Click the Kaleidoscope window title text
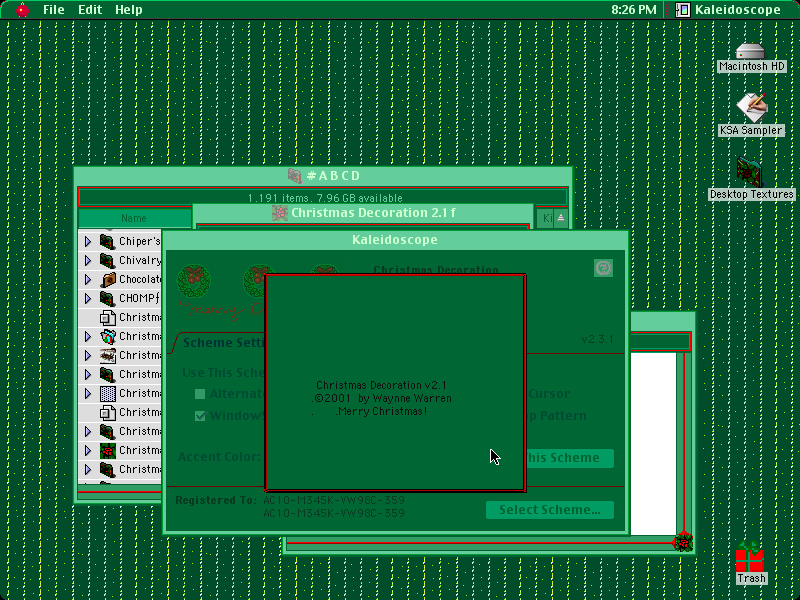This screenshot has width=800, height=600. 395,240
